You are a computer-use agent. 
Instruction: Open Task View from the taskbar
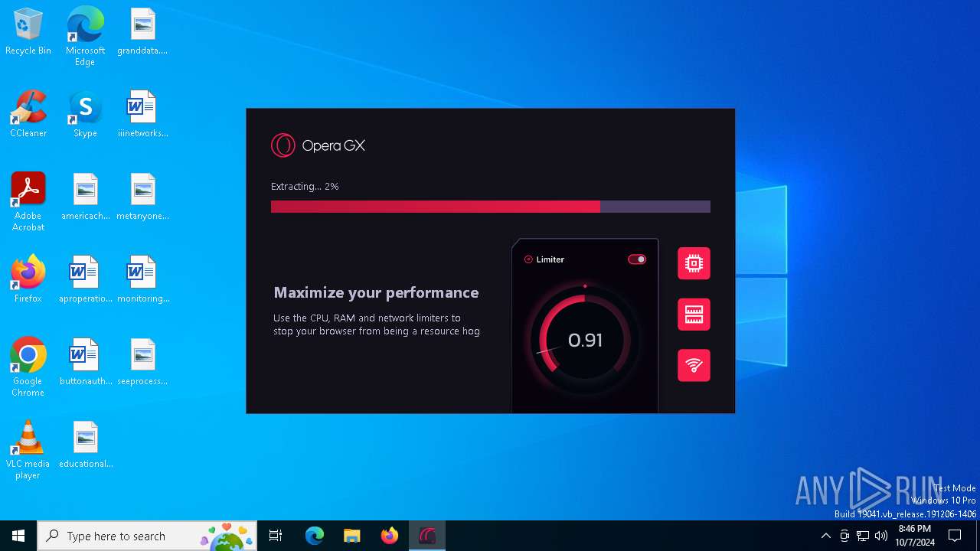point(276,536)
